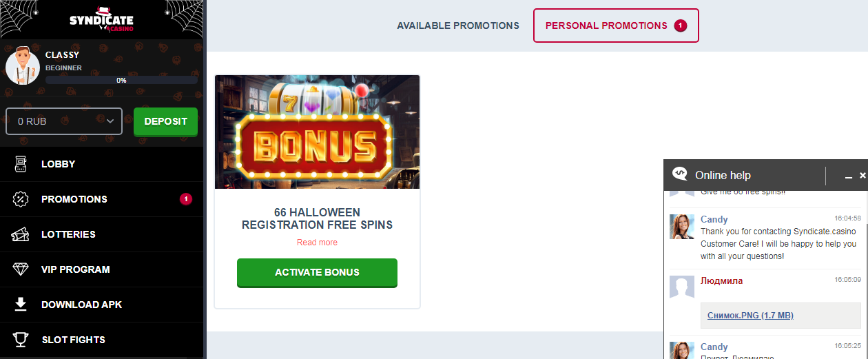Open the Slot Fights menu item
Screen dimensions: 868x359
coord(73,340)
